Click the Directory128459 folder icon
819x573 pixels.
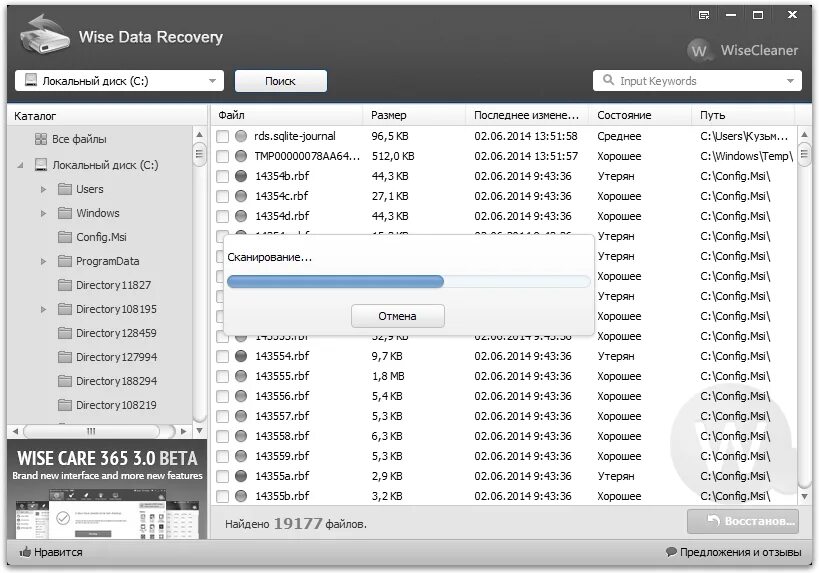pyautogui.click(x=65, y=333)
